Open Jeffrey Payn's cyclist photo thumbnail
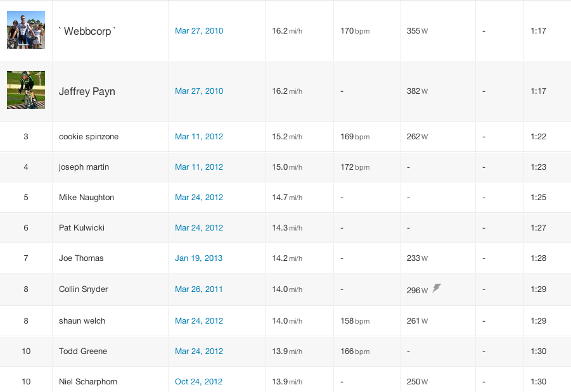 click(26, 90)
